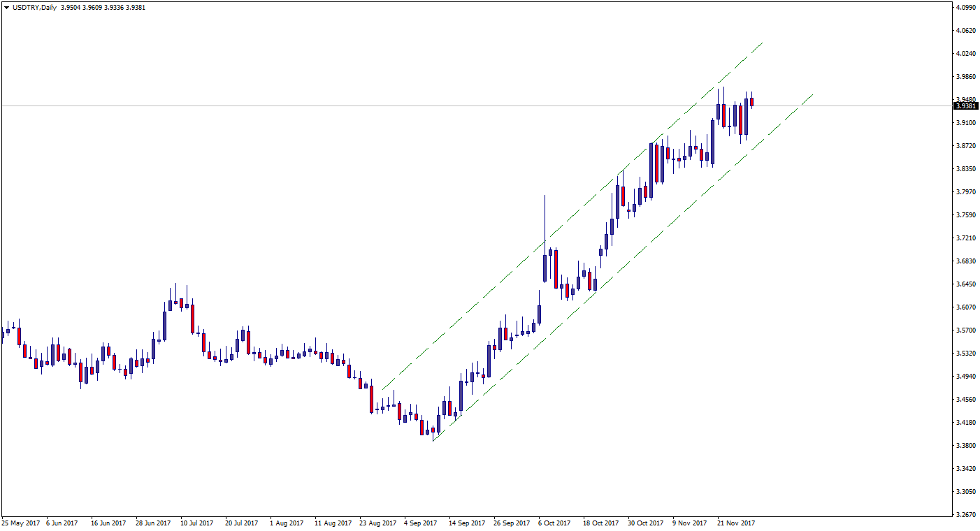This screenshot has height=531, width=980.
Task: Click the 4.0990 price scale label
Action: [965, 8]
